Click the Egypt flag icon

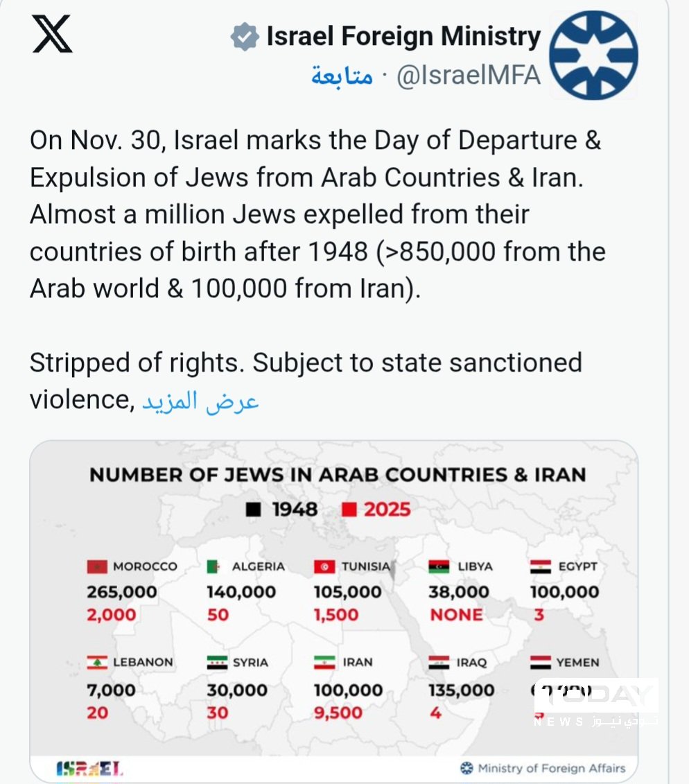point(540,566)
